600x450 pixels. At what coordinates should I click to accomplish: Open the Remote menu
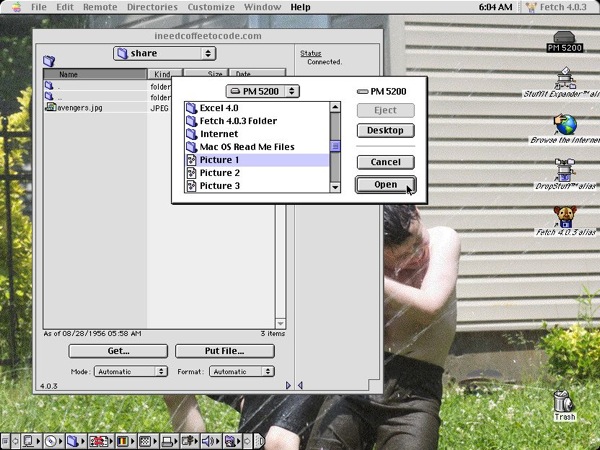click(99, 7)
